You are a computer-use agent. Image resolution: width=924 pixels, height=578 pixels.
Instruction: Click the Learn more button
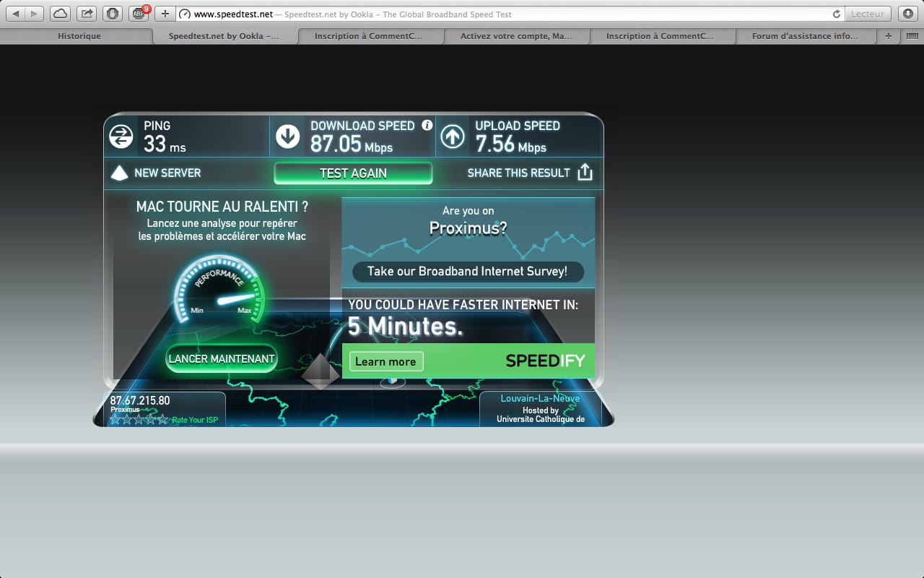[385, 361]
